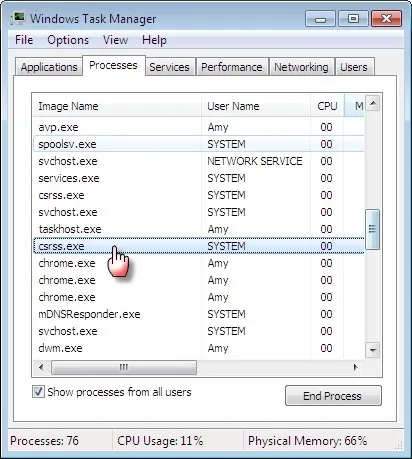
Task: Select the mDNSResponder.exe process
Action: pos(89,314)
